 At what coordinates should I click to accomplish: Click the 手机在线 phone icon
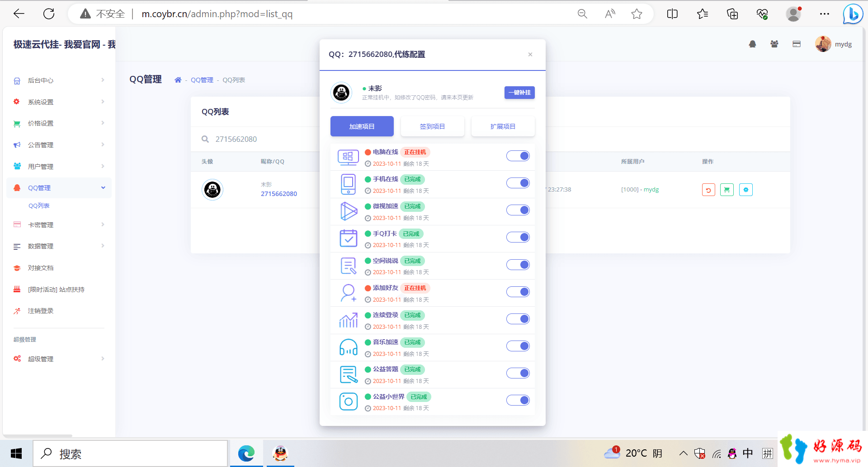click(348, 184)
